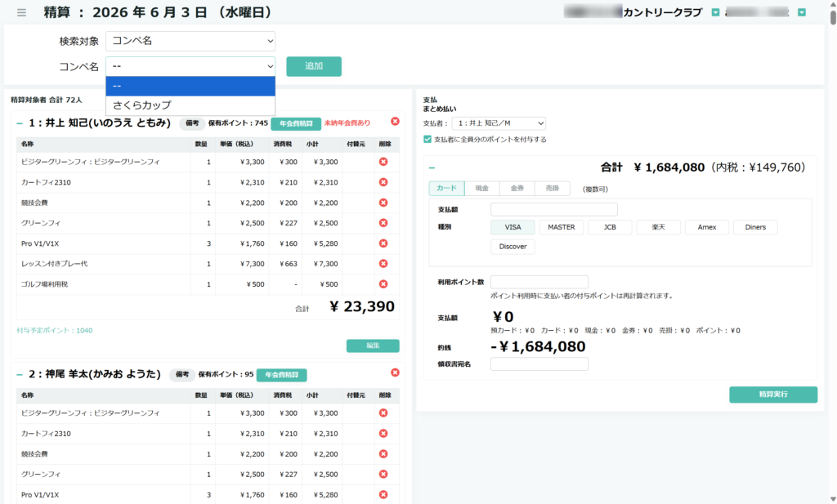Click 備考 for 井上 知己
The image size is (837, 504).
(x=192, y=123)
